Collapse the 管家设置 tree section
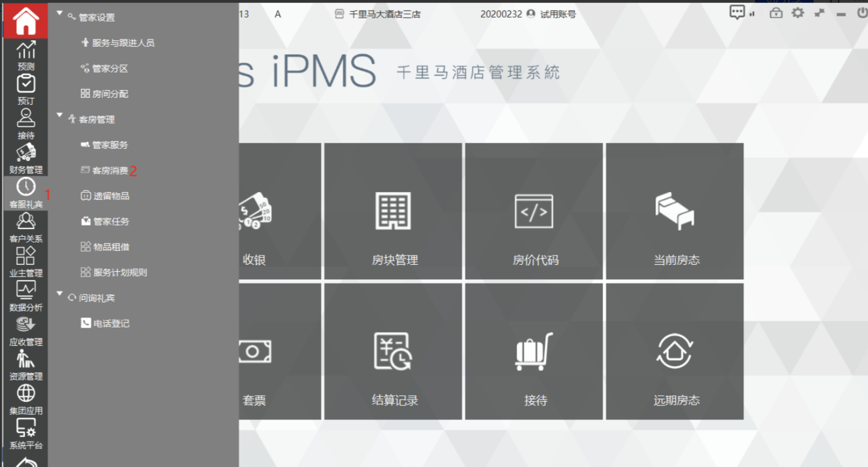 coord(60,13)
